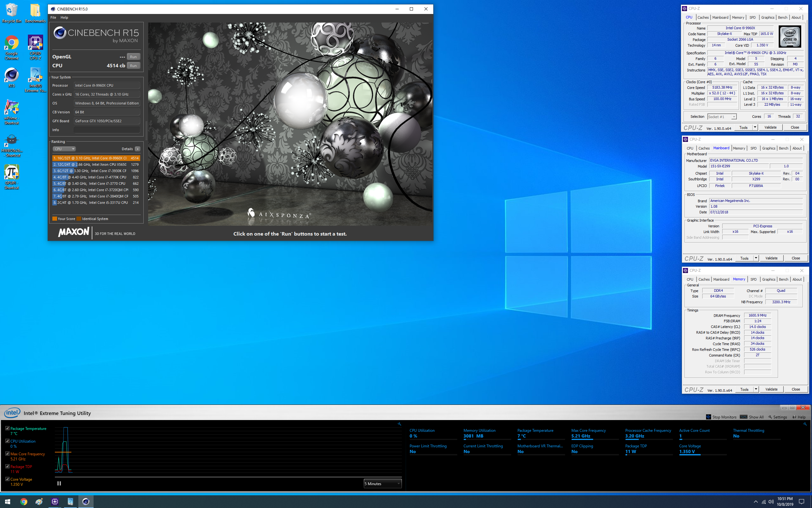This screenshot has width=812, height=508.
Task: Click the Max Core Frequency 5.21 GHz stat
Action: click(x=595, y=433)
